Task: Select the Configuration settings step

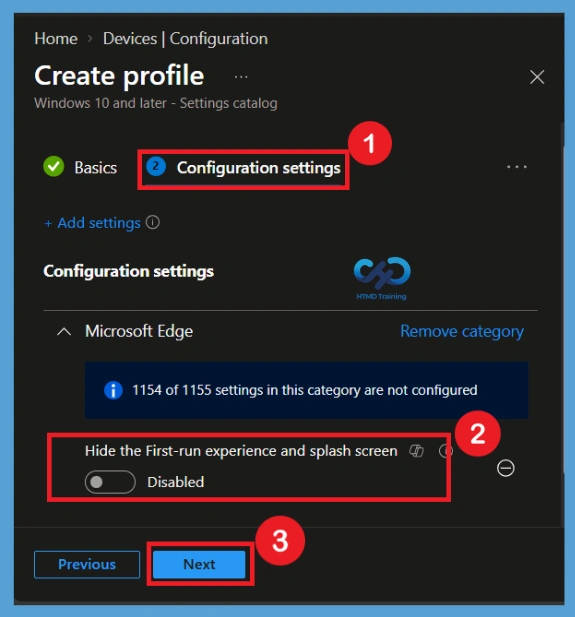Action: pyautogui.click(x=243, y=168)
